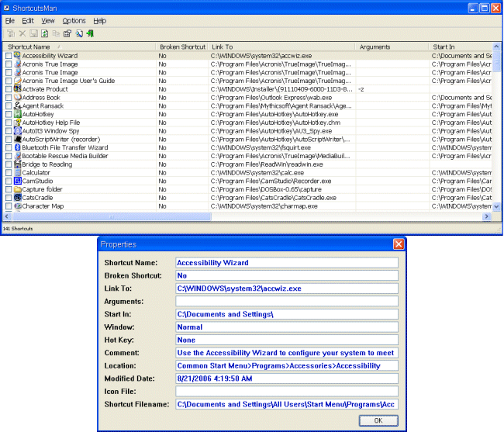Click the Acronis True Image User's Guide icon

coord(17,81)
